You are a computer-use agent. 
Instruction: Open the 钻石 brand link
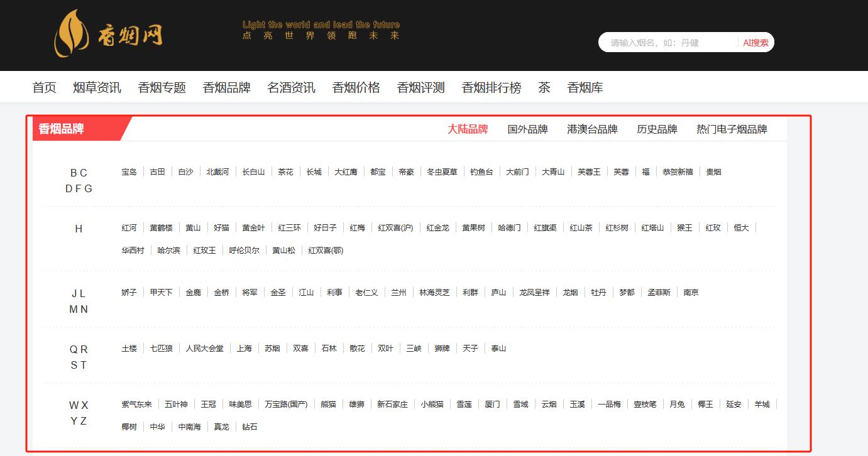coord(250,426)
